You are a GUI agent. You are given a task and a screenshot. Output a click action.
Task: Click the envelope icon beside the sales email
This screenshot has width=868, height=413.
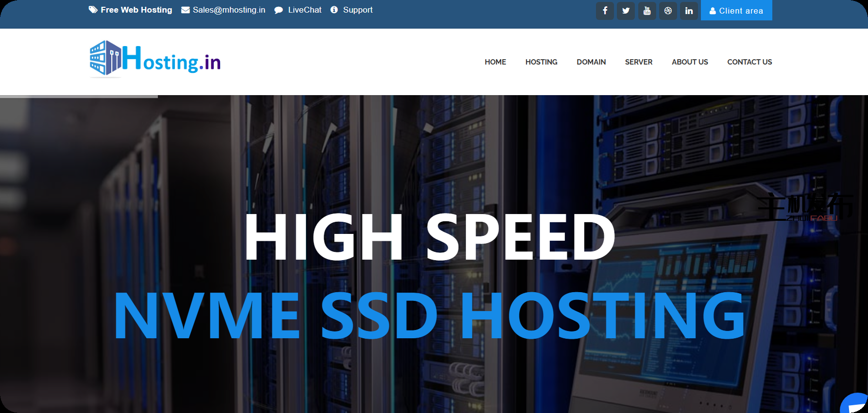(185, 10)
